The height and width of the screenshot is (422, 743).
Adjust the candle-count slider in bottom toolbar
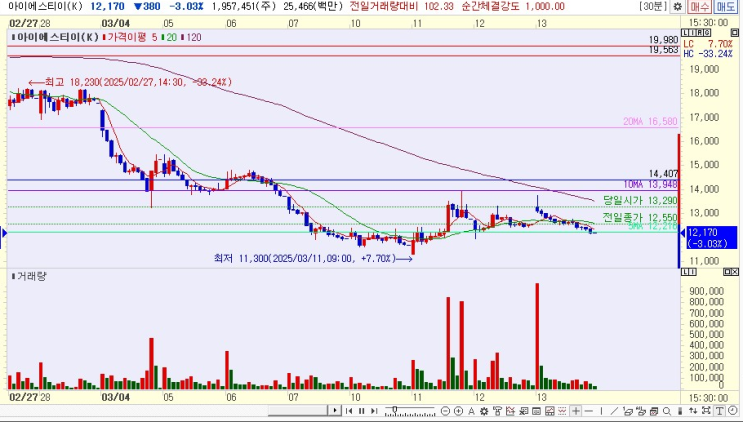pyautogui.click(x=409, y=411)
